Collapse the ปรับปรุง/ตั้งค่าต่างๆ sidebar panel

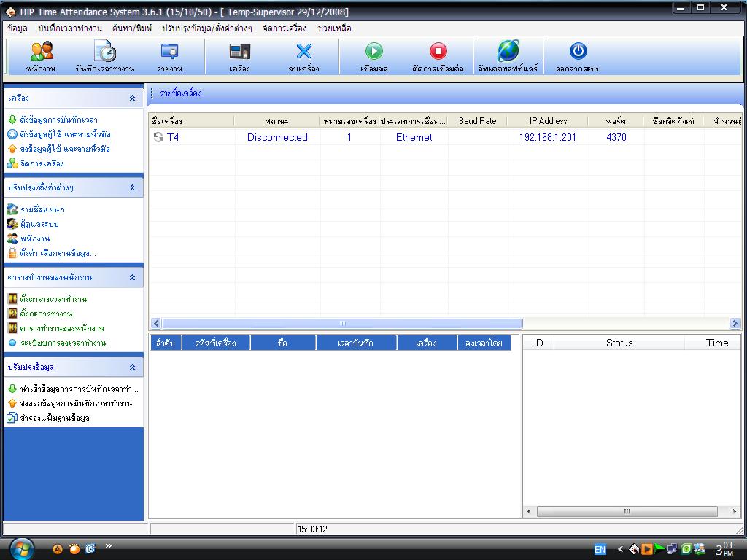pyautogui.click(x=133, y=187)
